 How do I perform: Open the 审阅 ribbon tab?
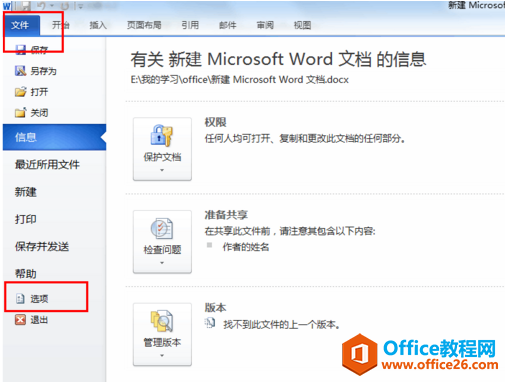[x=265, y=25]
